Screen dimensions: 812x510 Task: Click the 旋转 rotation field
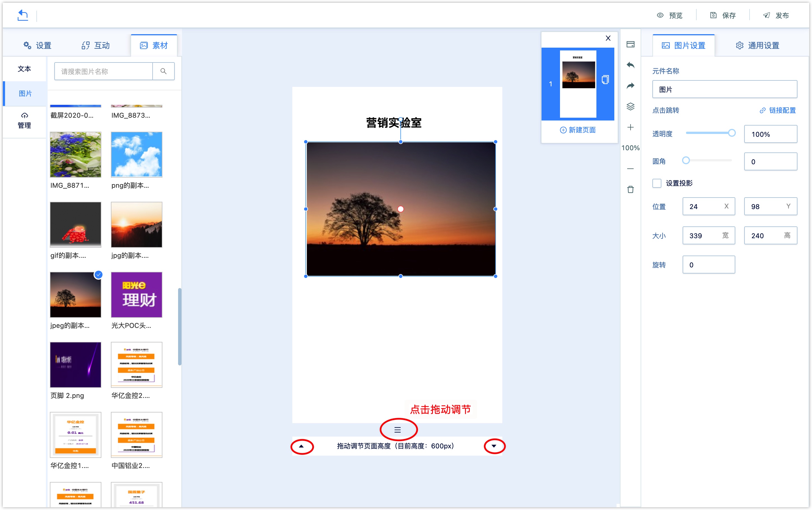coord(709,265)
